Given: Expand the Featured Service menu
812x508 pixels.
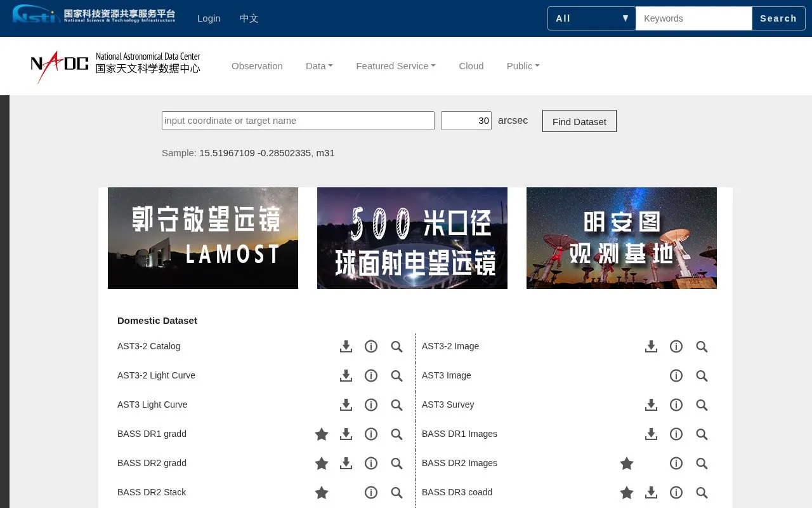Looking at the screenshot, I should (396, 66).
